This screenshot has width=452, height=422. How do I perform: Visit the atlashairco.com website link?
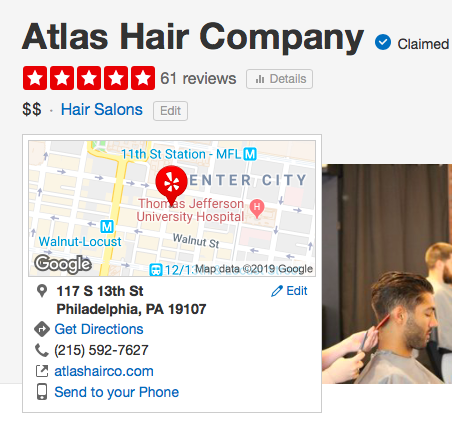(x=104, y=371)
